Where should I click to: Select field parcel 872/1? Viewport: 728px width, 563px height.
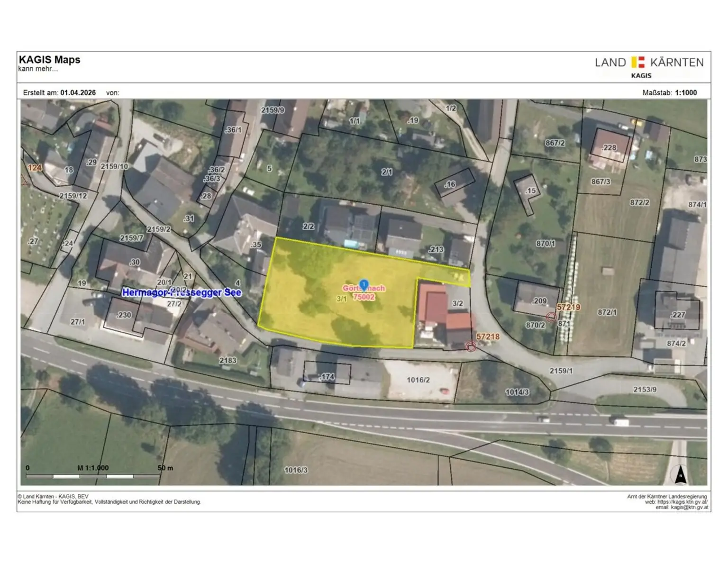tap(607, 312)
